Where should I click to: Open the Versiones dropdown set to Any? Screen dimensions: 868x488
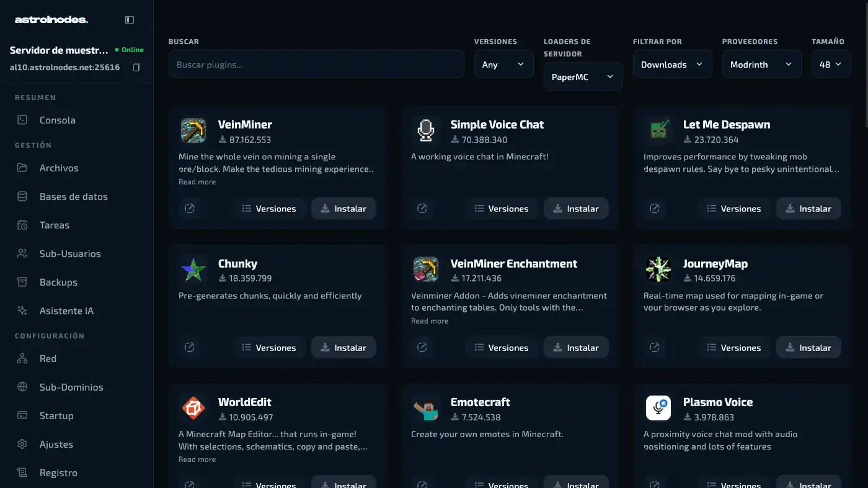pyautogui.click(x=504, y=64)
